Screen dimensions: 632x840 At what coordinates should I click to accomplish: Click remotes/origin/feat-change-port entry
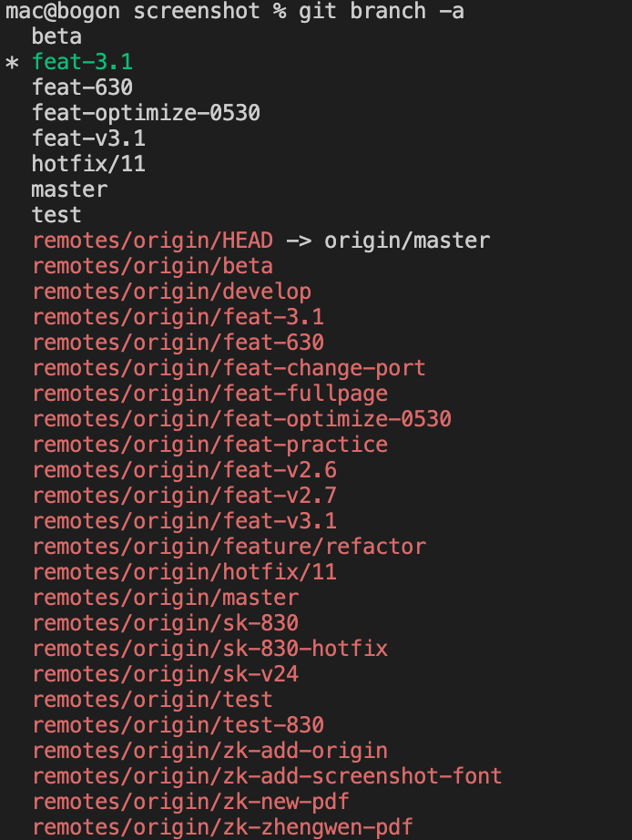tap(229, 368)
